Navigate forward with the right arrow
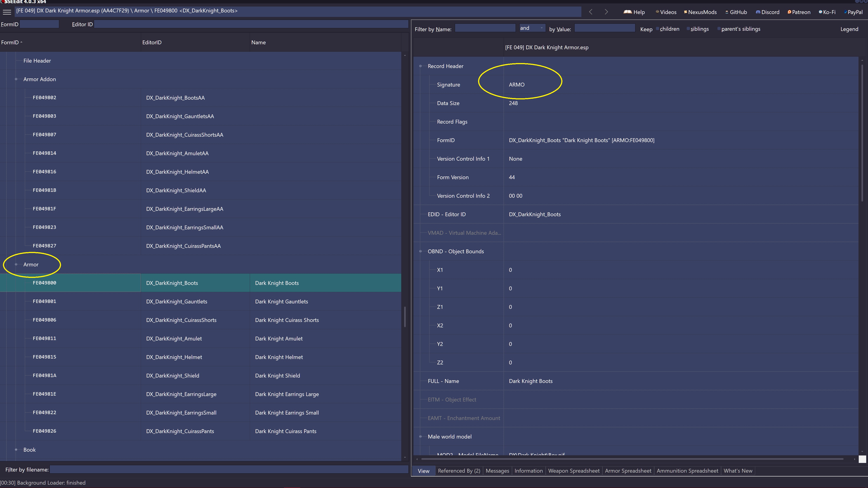This screenshot has height=488, width=868. click(606, 12)
